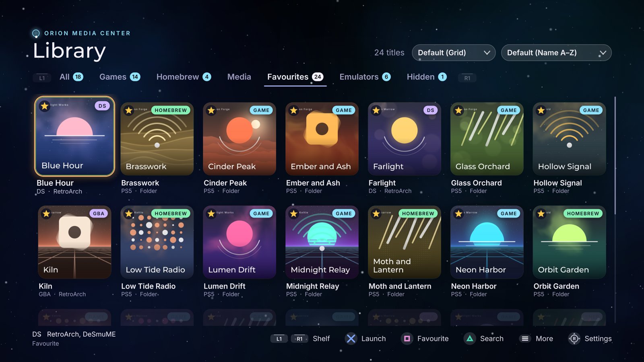Viewport: 644px width, 362px height.
Task: Click the GAME badge on Glass Orchard
Action: click(x=509, y=110)
